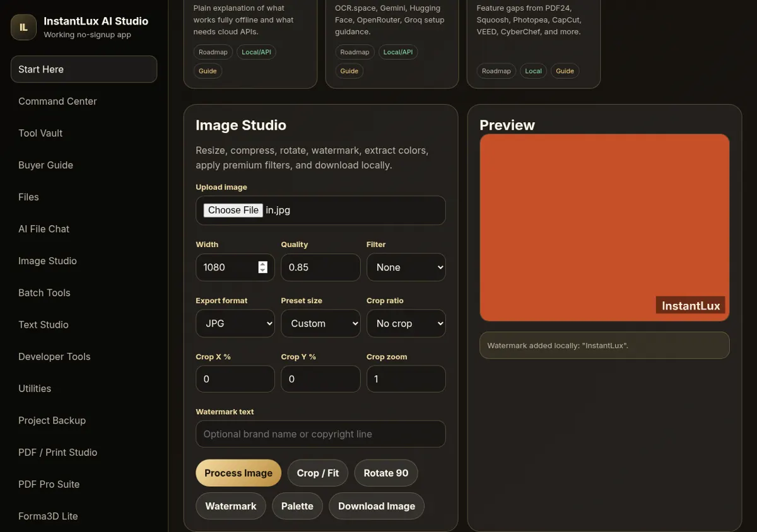
Task: Click the orange preview image
Action: coord(604,228)
